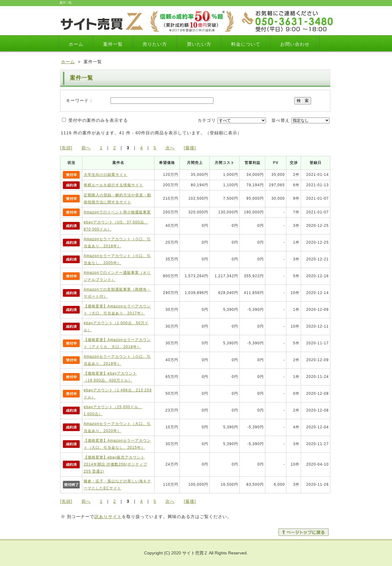Open the ホーム navigation menu item
The width and height of the screenshot is (392, 566).
coord(76,44)
